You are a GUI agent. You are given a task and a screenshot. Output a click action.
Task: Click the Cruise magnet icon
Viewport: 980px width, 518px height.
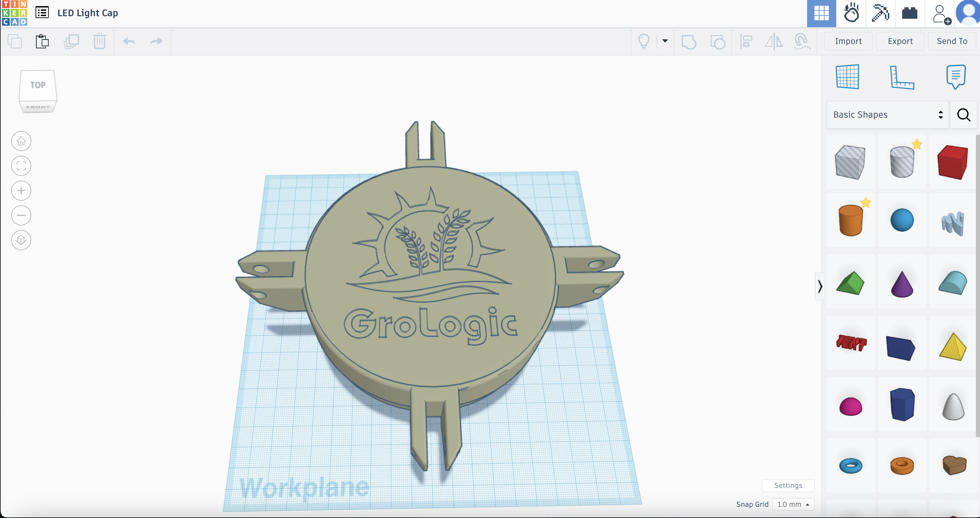click(x=802, y=41)
